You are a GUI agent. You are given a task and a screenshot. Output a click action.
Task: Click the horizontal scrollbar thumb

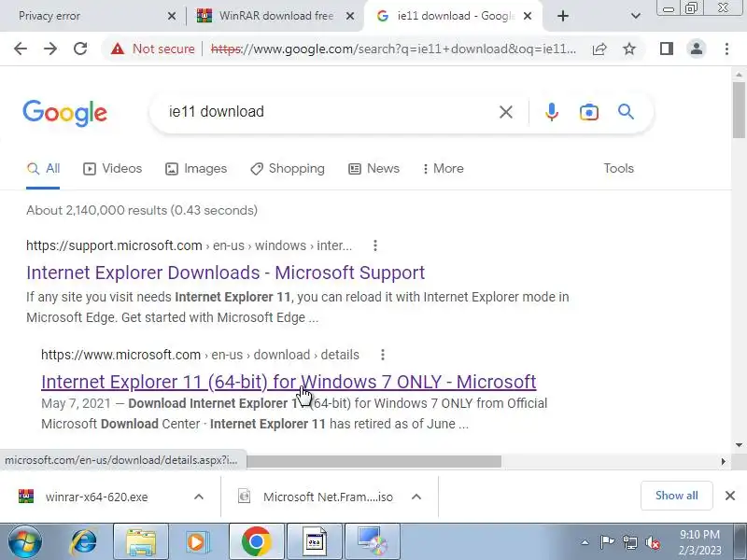pos(374,461)
